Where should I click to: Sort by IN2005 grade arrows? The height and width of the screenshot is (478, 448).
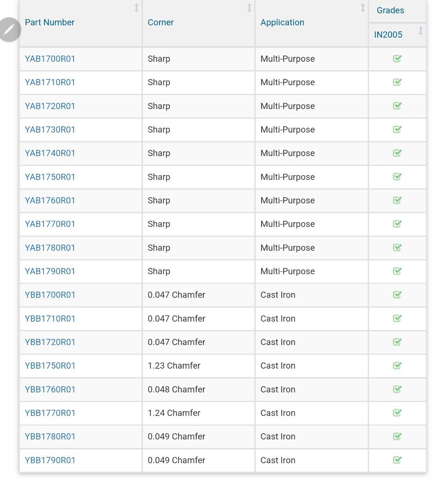click(421, 31)
